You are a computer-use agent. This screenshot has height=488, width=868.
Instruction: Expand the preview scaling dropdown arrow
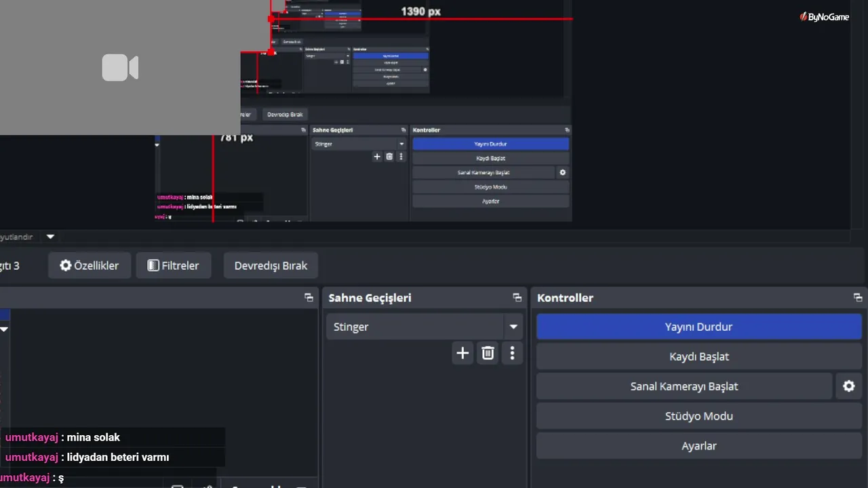click(50, 237)
